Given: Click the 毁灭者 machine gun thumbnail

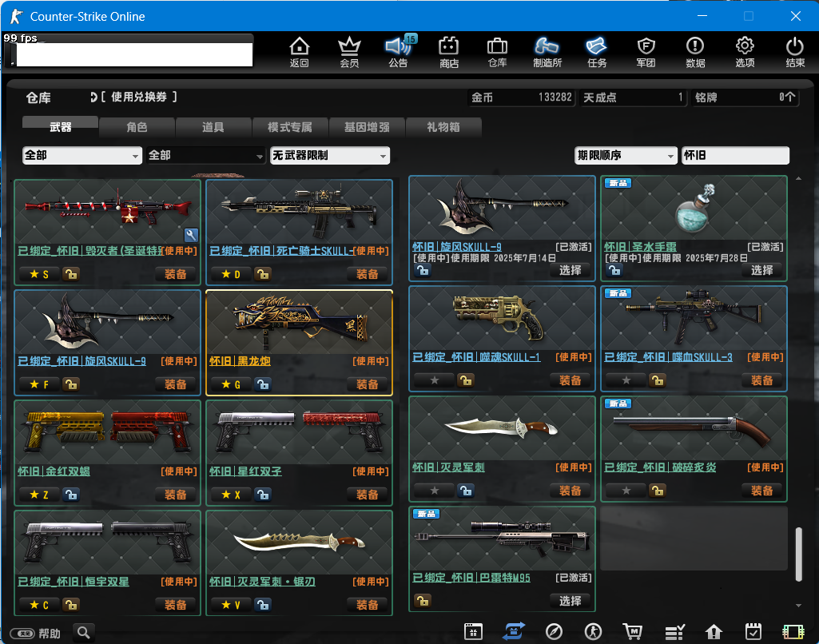Looking at the screenshot, I should (x=108, y=213).
